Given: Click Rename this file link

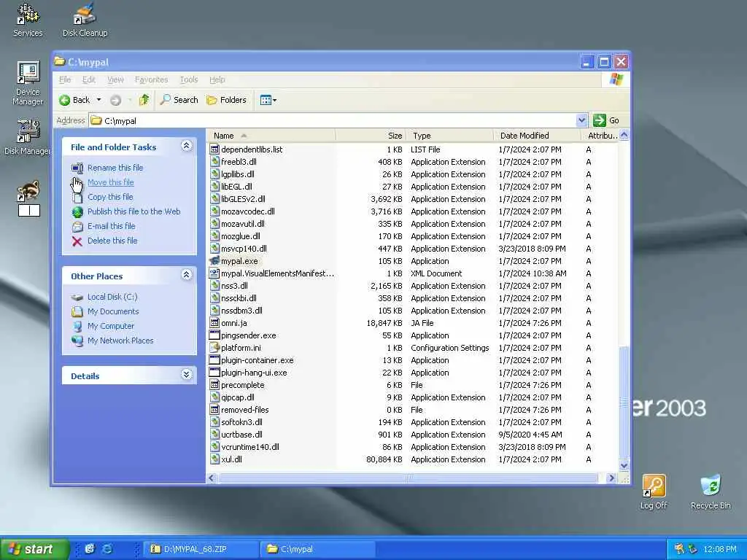Looking at the screenshot, I should point(115,168).
